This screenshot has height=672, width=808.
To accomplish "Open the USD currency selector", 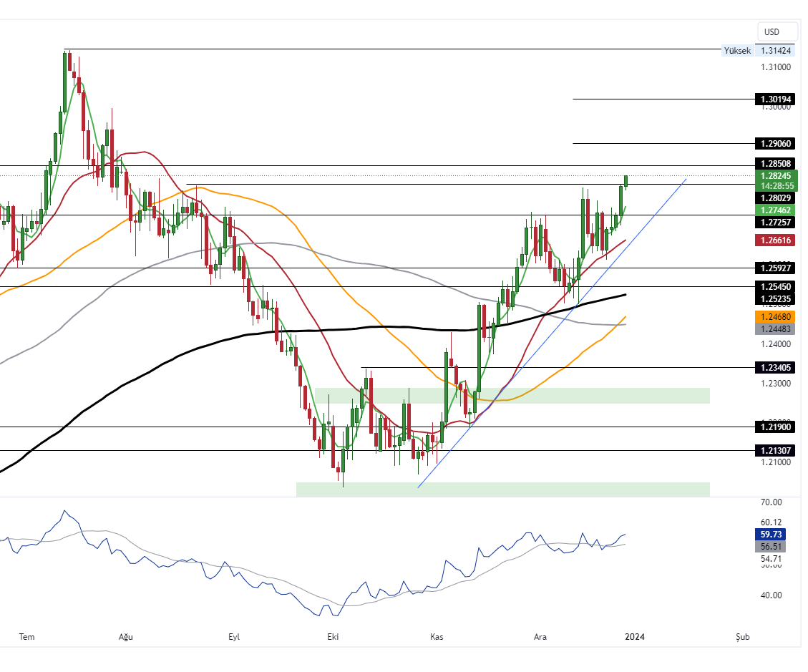I will point(776,31).
